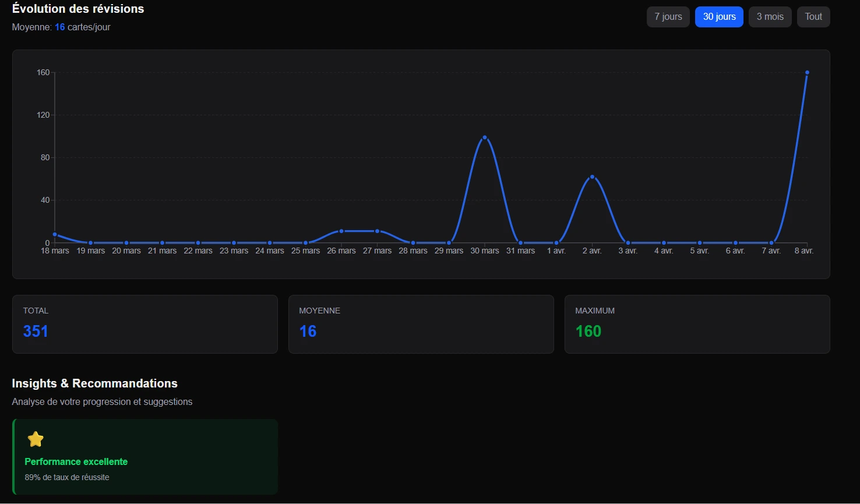
Task: Open the TOTAL 351 stat card
Action: click(144, 324)
